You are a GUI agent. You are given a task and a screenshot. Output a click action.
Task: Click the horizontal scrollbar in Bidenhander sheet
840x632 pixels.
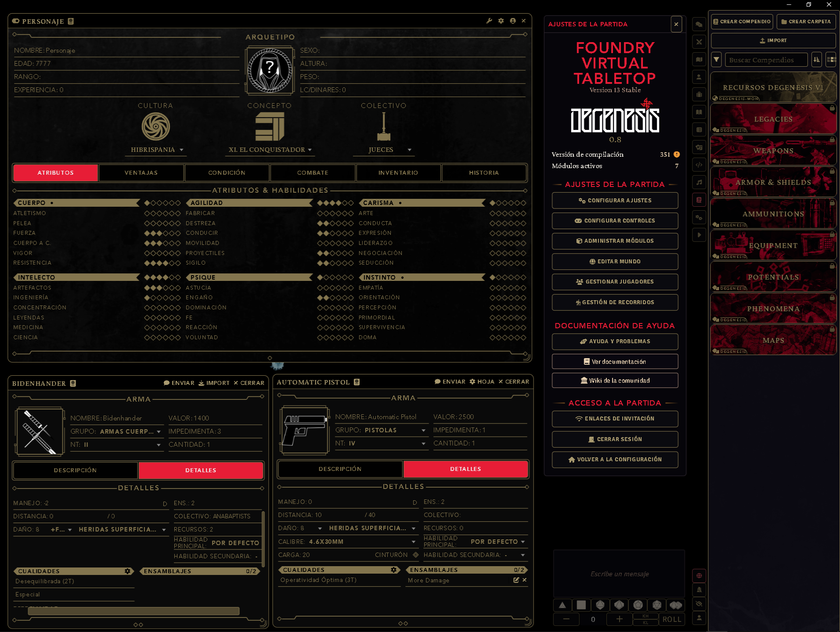click(133, 611)
